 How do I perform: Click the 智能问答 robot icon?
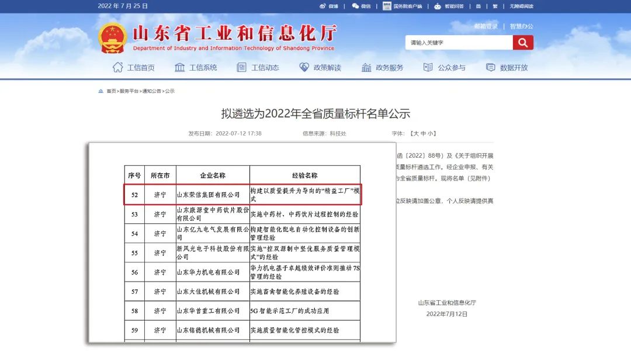point(438,6)
